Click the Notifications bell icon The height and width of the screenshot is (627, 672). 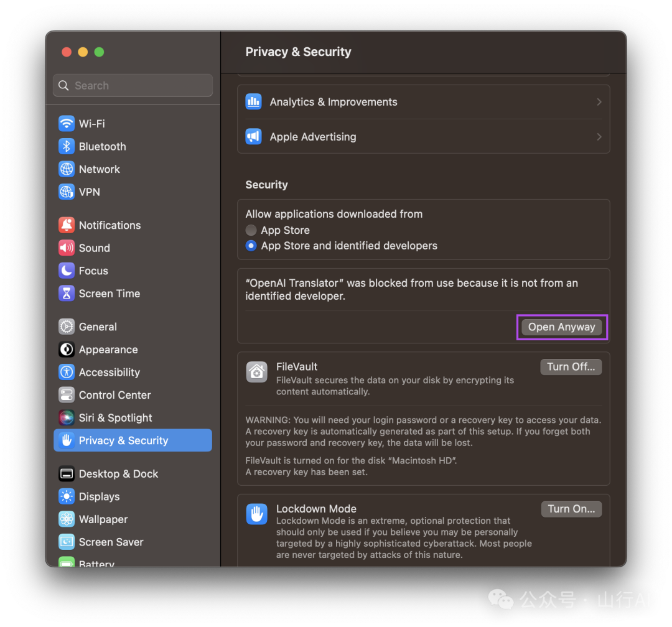click(67, 225)
